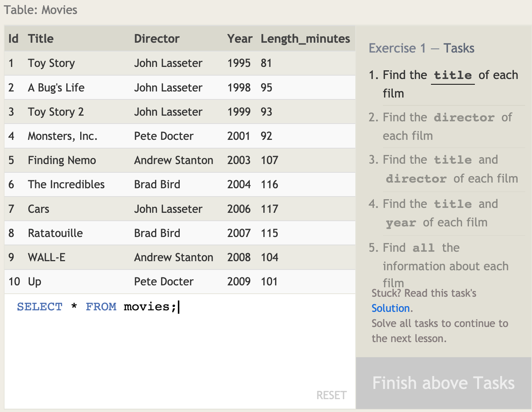Click the length value 115
Screen dimensions: 532x412
(x=269, y=233)
